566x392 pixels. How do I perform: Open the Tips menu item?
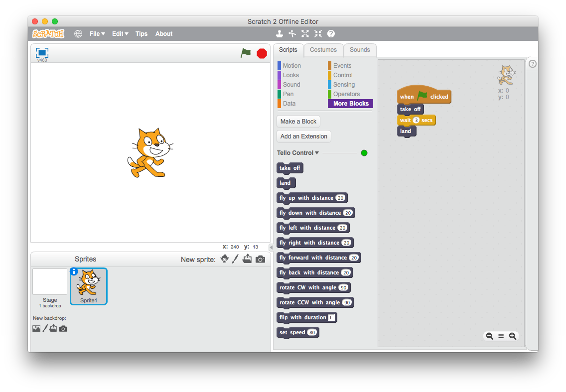[x=141, y=33]
